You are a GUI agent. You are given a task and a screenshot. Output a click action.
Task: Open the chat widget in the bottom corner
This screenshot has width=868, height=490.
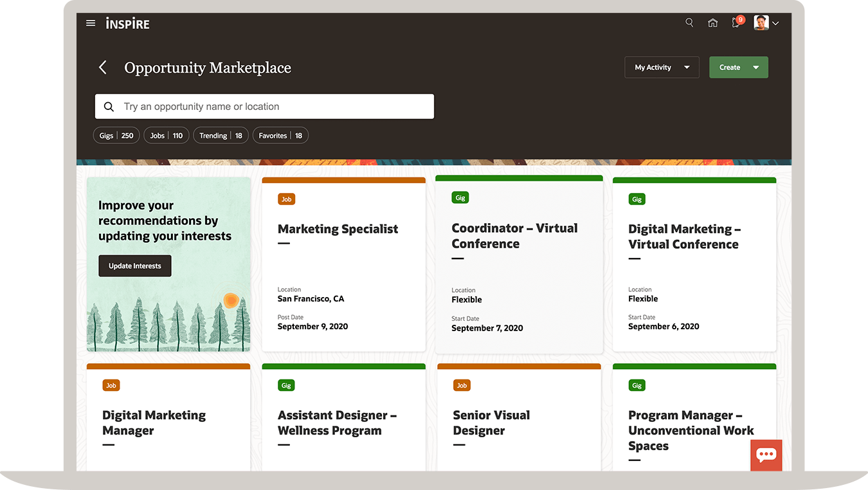pyautogui.click(x=766, y=455)
